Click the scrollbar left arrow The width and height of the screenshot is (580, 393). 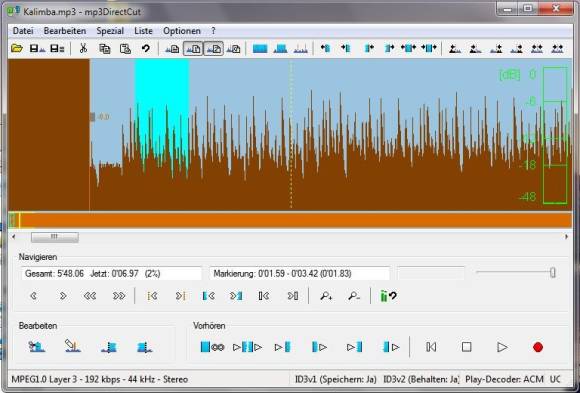pyautogui.click(x=14, y=237)
